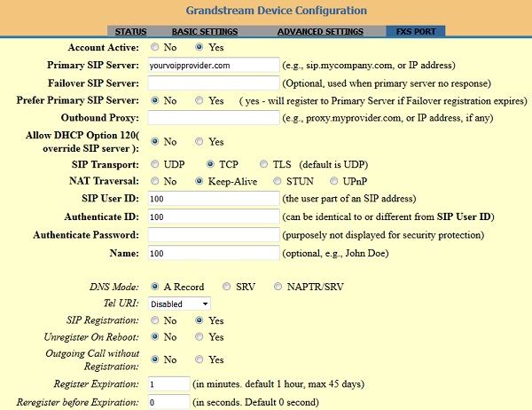The height and width of the screenshot is (410, 532).
Task: Click the Authenticate ID field
Action: [214, 217]
